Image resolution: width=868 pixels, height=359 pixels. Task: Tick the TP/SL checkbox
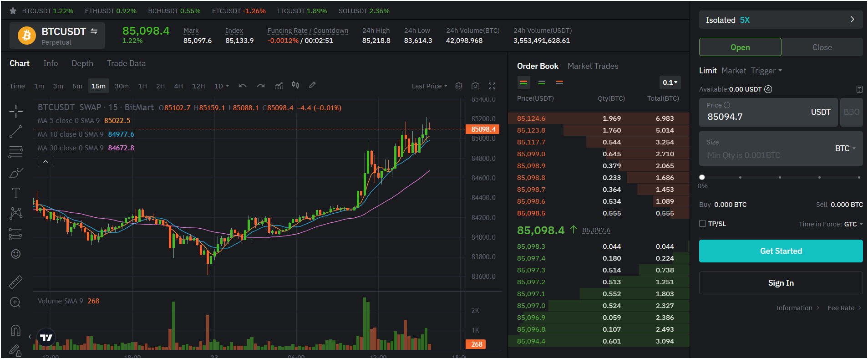(703, 224)
